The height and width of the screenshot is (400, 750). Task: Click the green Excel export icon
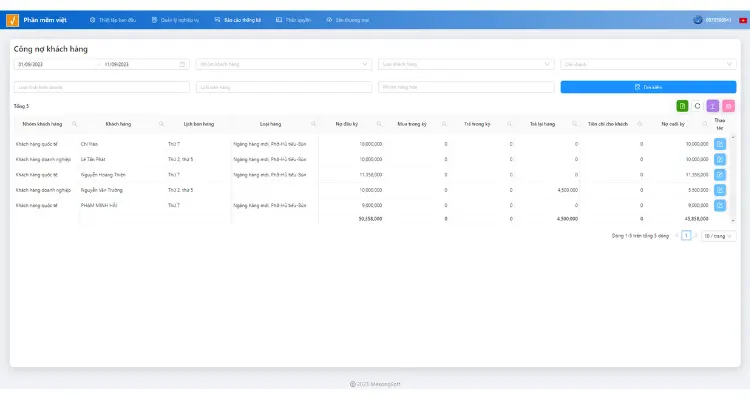[682, 106]
